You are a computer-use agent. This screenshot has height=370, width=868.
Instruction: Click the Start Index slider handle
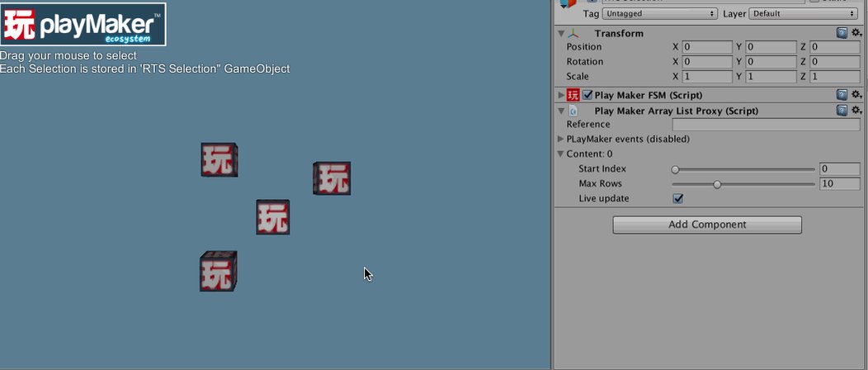(x=676, y=169)
